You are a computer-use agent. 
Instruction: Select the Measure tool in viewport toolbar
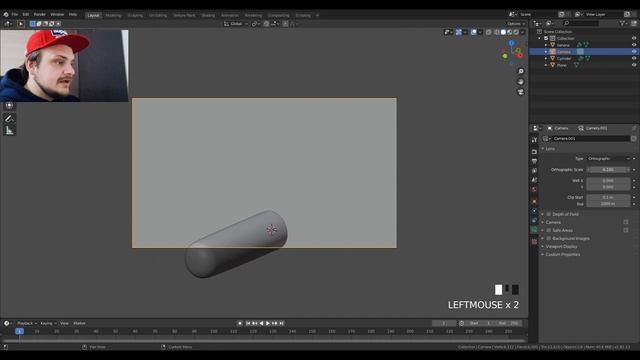(x=9, y=131)
